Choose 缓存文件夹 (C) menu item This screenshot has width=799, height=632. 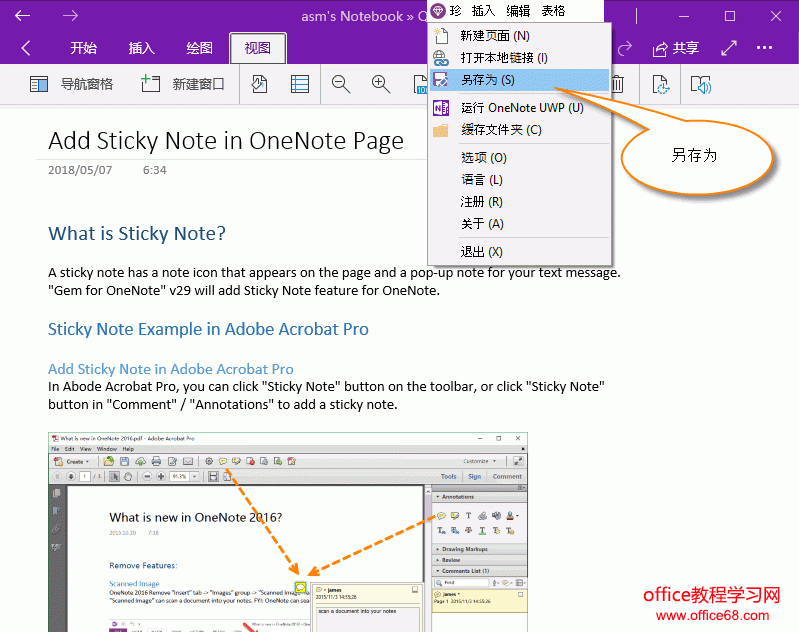click(x=519, y=129)
